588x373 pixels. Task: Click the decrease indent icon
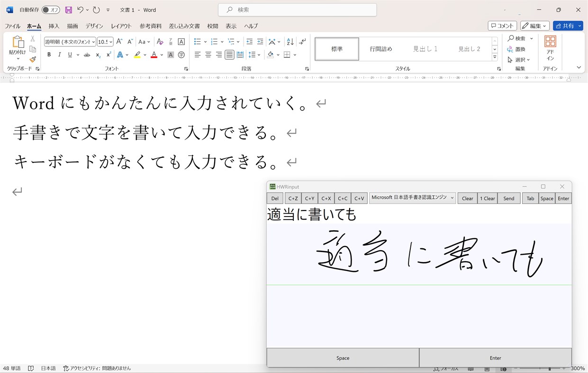tap(249, 42)
